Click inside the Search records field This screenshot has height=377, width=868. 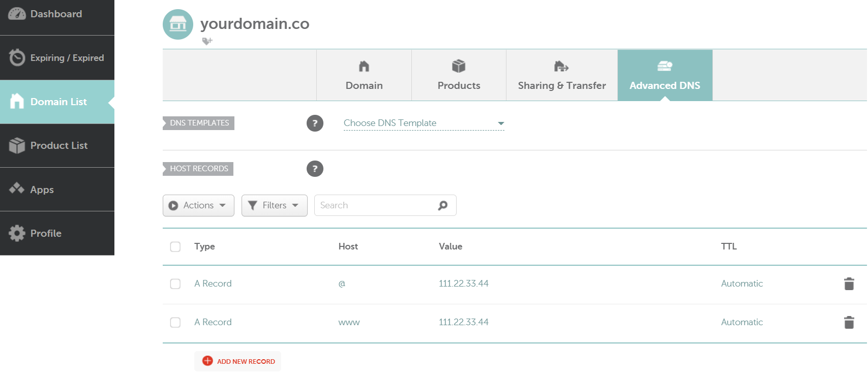[375, 205]
